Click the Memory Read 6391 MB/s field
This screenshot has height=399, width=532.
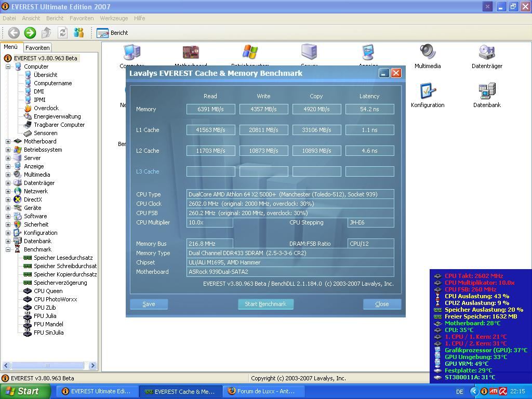(x=211, y=109)
